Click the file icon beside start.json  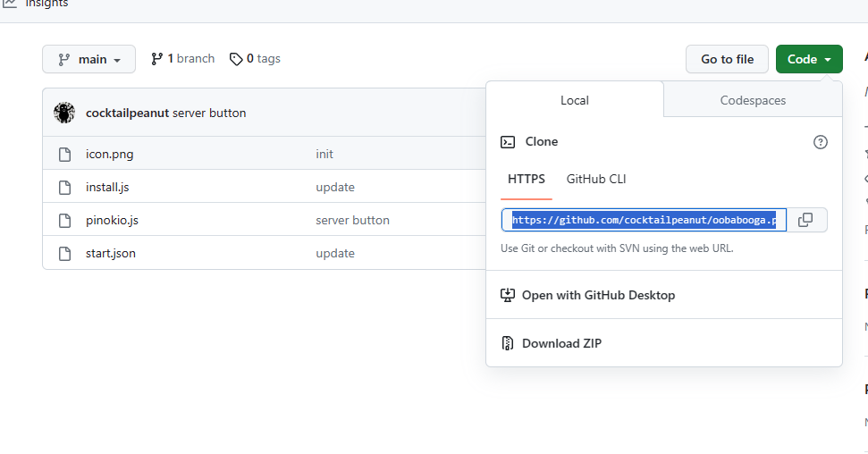pos(64,254)
